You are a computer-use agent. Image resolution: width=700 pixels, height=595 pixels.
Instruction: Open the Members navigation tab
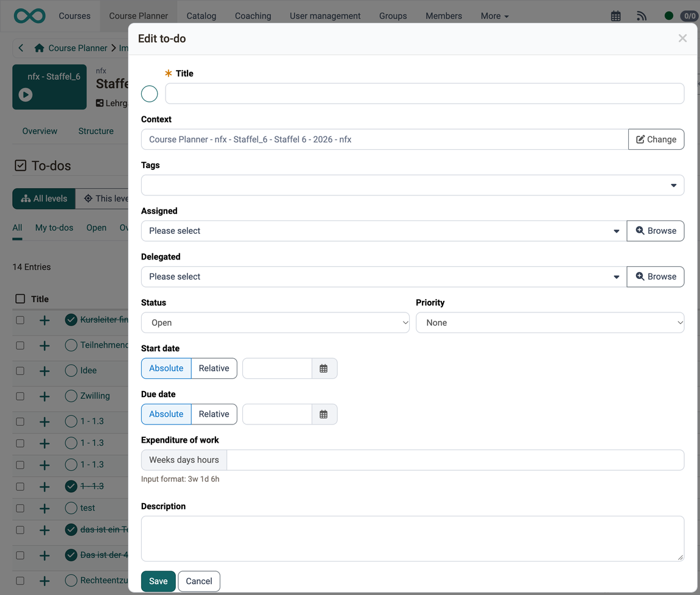[444, 16]
